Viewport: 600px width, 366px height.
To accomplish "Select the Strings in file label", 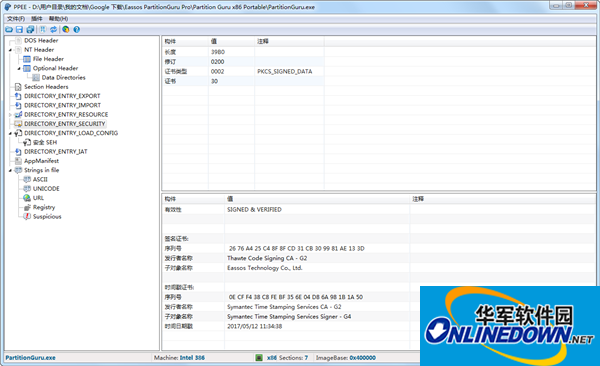I will [x=42, y=170].
